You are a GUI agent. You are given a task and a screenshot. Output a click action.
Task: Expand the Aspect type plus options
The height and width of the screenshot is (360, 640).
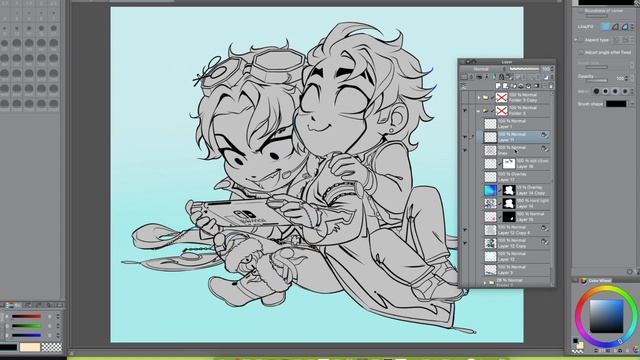pyautogui.click(x=576, y=40)
